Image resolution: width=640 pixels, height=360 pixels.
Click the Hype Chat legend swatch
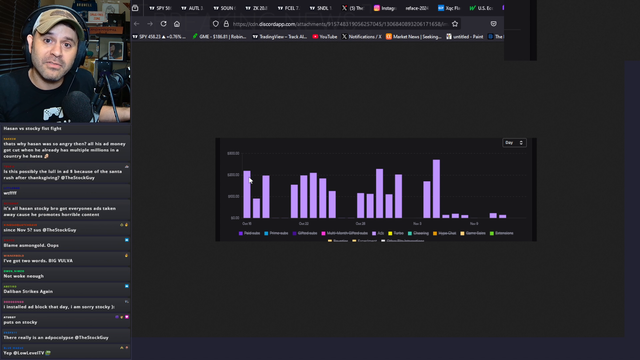pyautogui.click(x=435, y=233)
